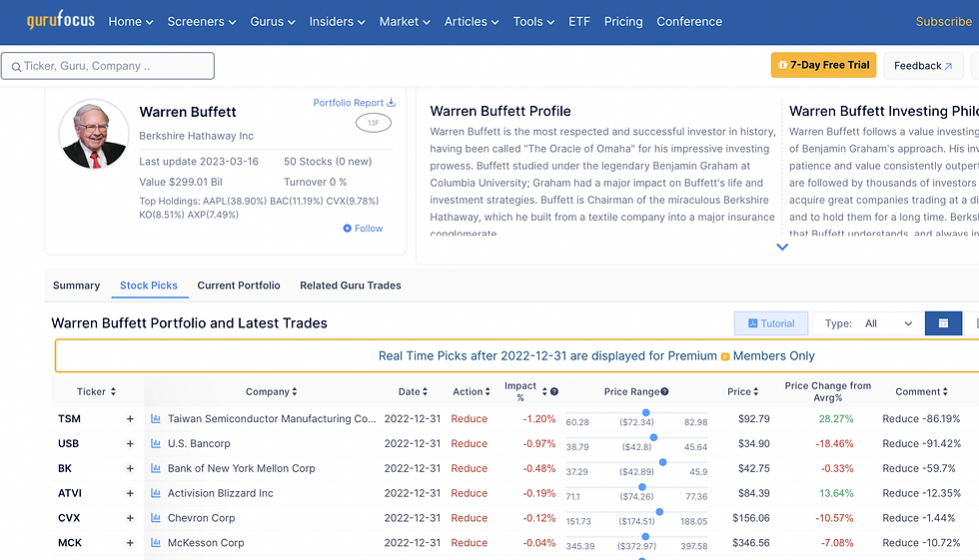Viewport: 979px width, 560px height.
Task: Open the Tools menu dropdown
Action: pos(533,22)
